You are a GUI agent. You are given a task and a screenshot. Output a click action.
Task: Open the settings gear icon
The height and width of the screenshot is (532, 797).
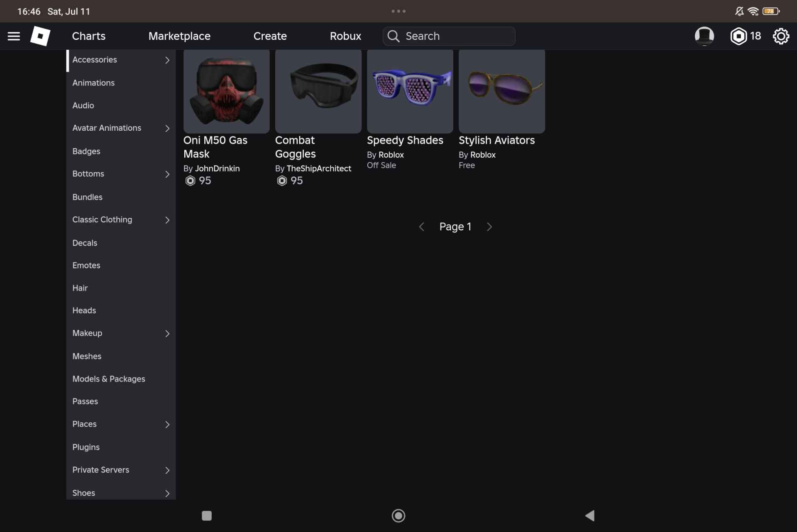pos(781,36)
